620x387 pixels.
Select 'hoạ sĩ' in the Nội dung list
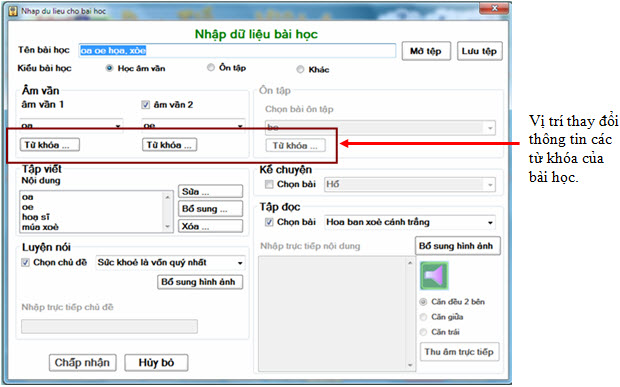pos(36,217)
